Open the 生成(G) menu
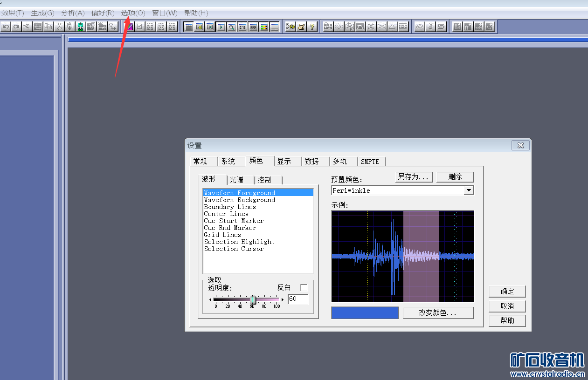 (x=42, y=13)
